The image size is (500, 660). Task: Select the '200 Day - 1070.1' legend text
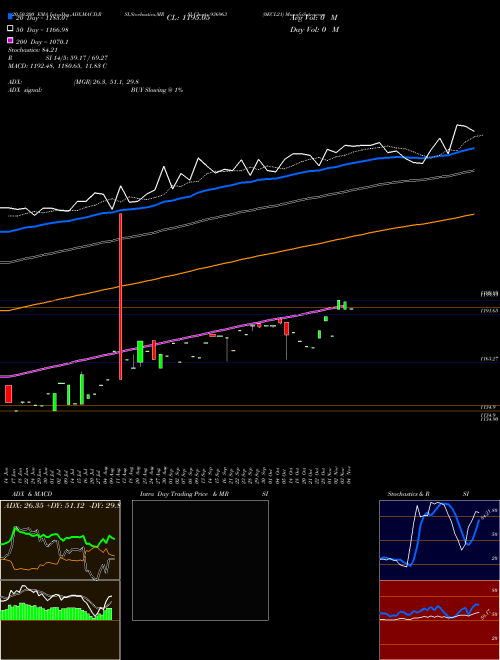click(42, 42)
